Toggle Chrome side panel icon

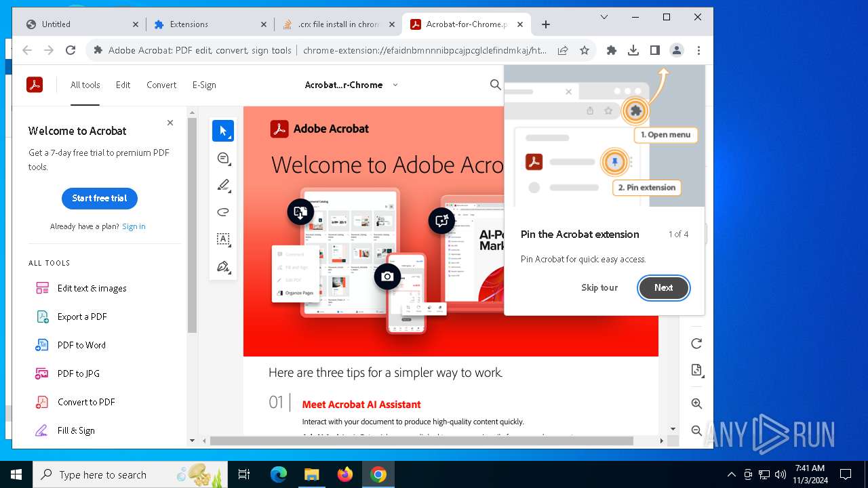pos(655,50)
